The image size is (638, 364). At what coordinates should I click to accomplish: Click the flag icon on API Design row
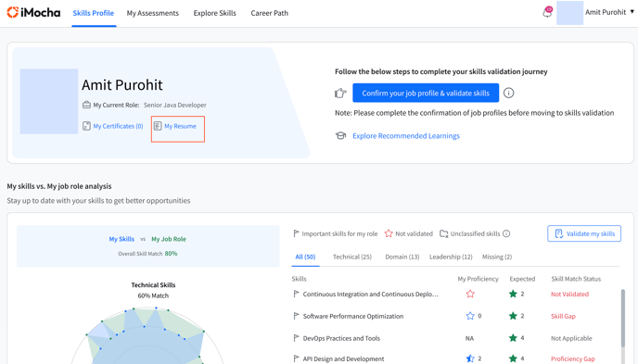click(x=296, y=358)
